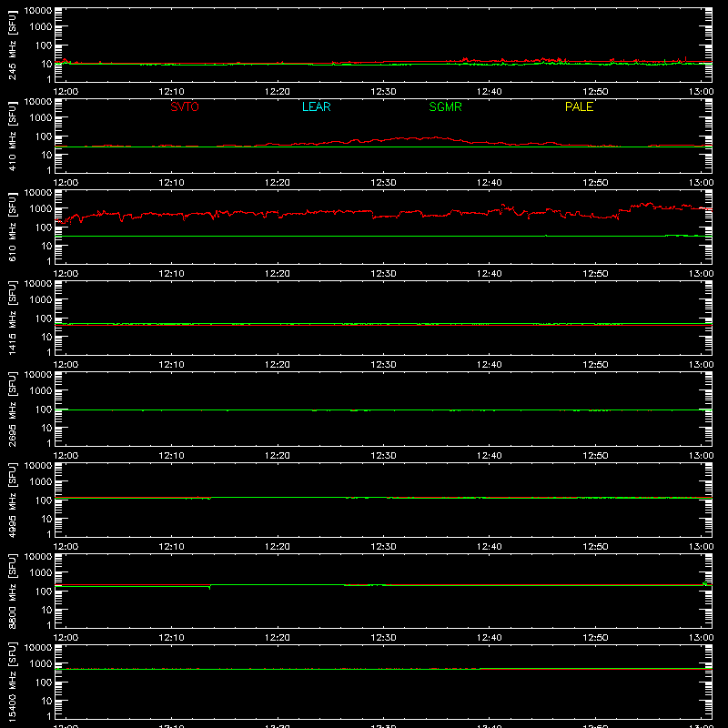
Task: Select the 15400 MHz [SFU] axis title
Action: click(x=12, y=682)
